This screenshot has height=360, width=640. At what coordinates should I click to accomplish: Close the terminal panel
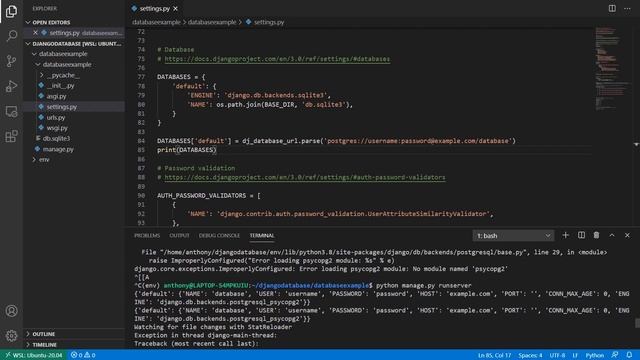tap(627, 235)
